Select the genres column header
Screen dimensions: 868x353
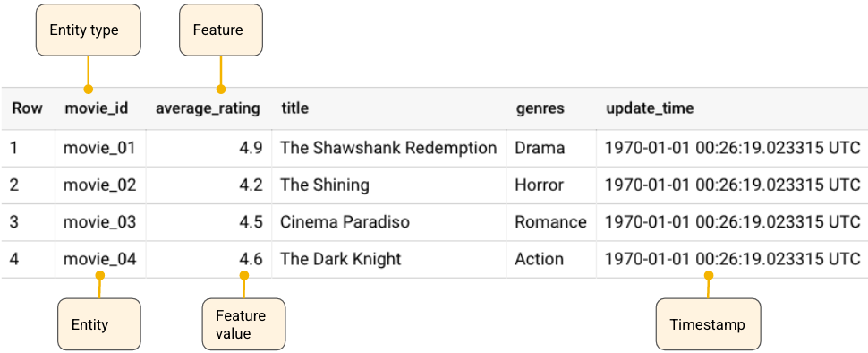[x=540, y=108]
